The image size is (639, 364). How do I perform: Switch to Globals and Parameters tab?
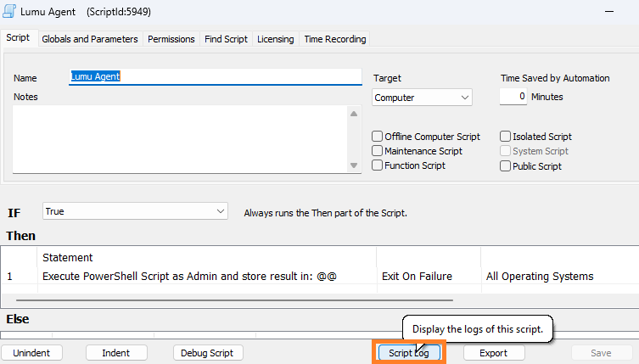click(89, 39)
